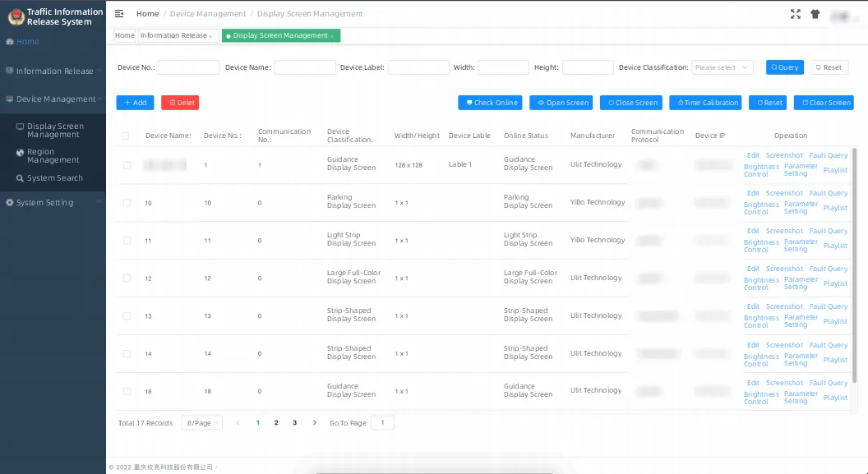Click Fault Query for device 12
This screenshot has height=474, width=868.
829,269
